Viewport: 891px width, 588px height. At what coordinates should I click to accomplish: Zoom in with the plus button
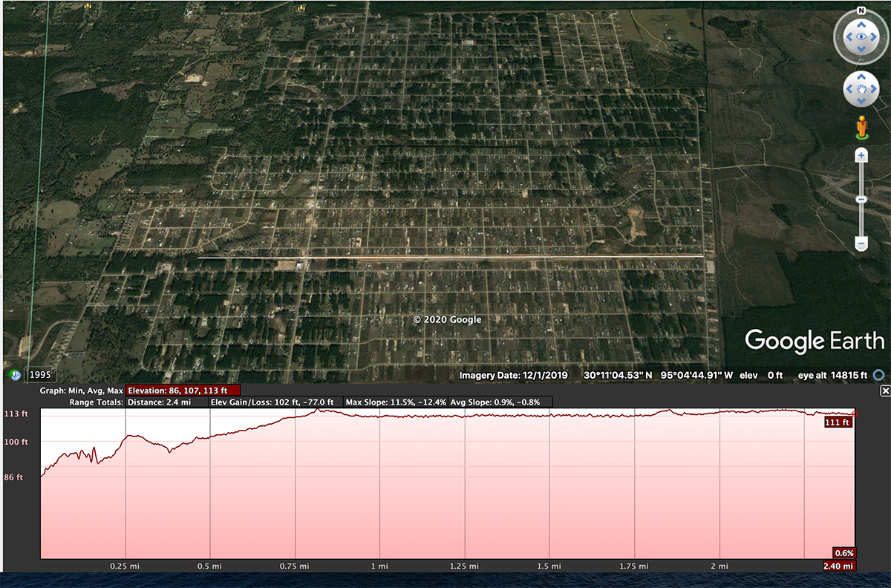(x=861, y=155)
